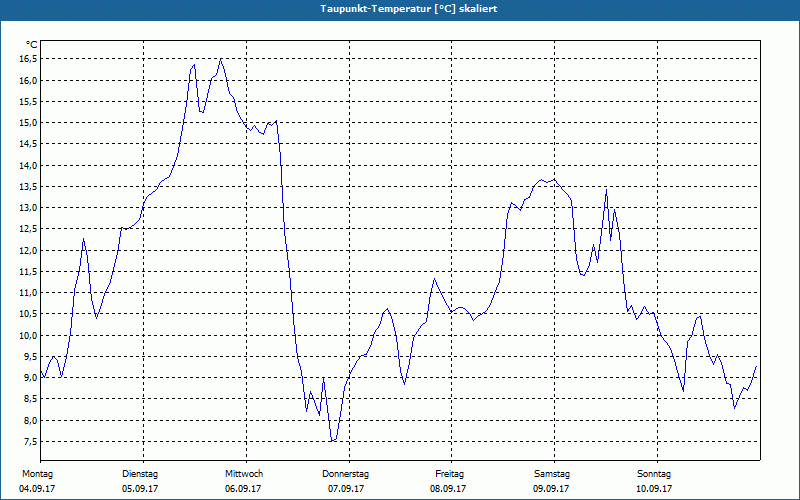
Task: Select the 8,0 y-axis value
Action: click(x=31, y=420)
